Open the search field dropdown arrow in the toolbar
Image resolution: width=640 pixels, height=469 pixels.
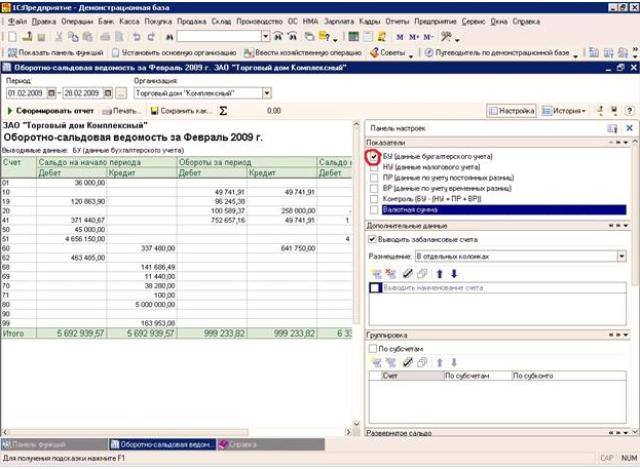[265, 37]
